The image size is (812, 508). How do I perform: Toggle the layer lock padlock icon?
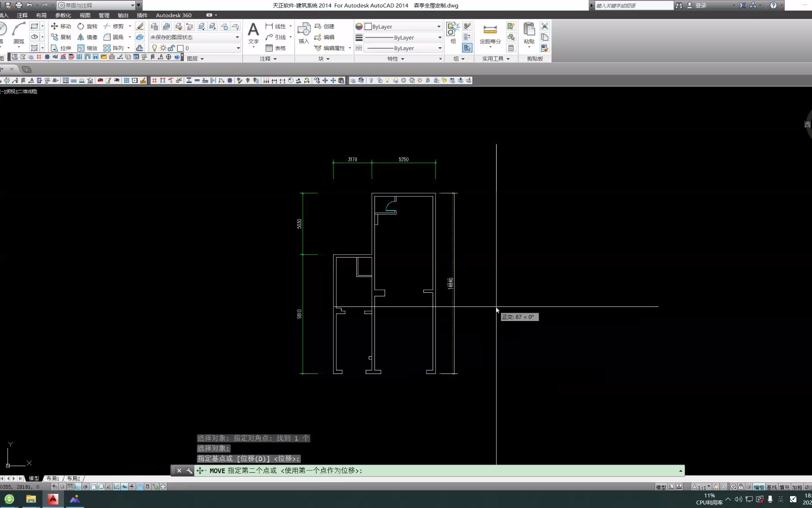tap(171, 48)
